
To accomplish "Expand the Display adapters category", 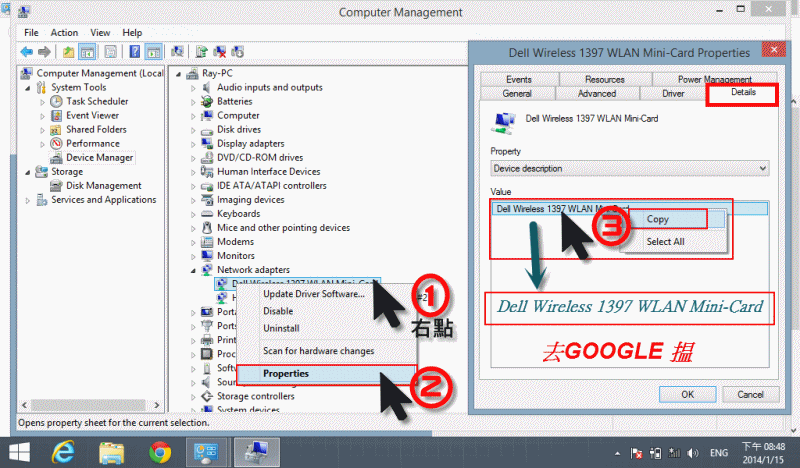I will pyautogui.click(x=193, y=144).
